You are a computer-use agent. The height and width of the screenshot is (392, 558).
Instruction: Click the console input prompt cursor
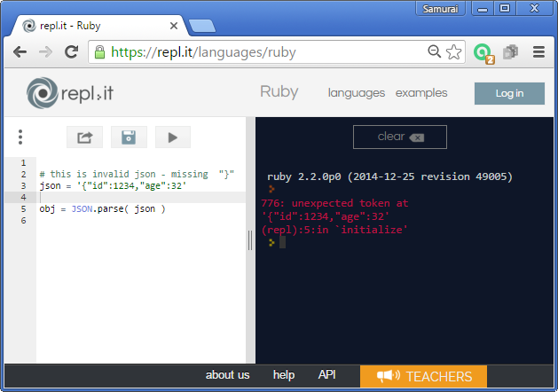click(x=283, y=243)
